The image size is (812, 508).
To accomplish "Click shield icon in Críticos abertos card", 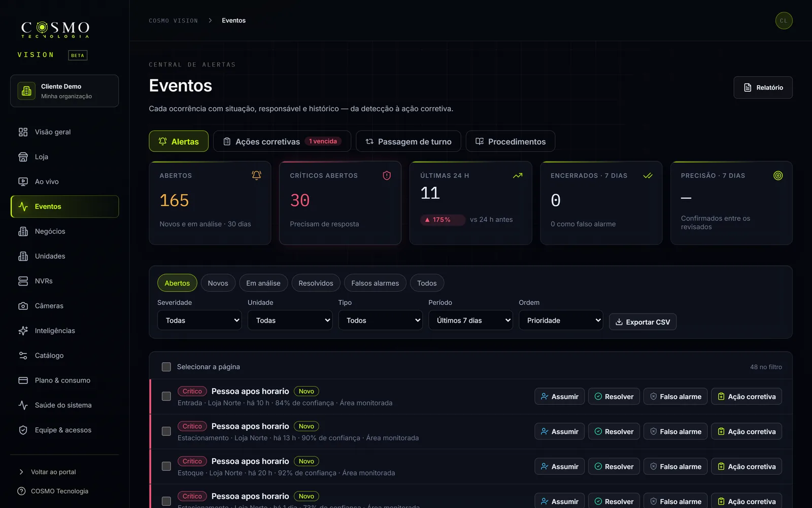I will point(387,175).
